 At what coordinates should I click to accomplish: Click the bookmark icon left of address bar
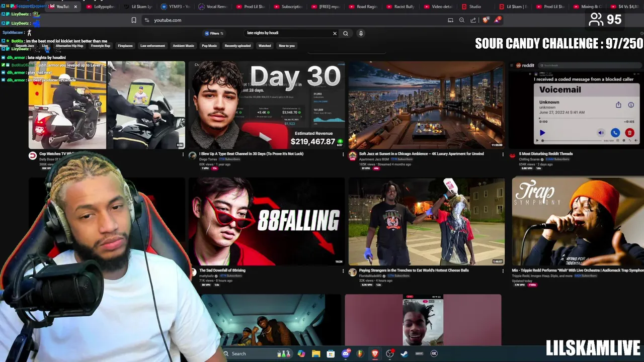click(134, 20)
